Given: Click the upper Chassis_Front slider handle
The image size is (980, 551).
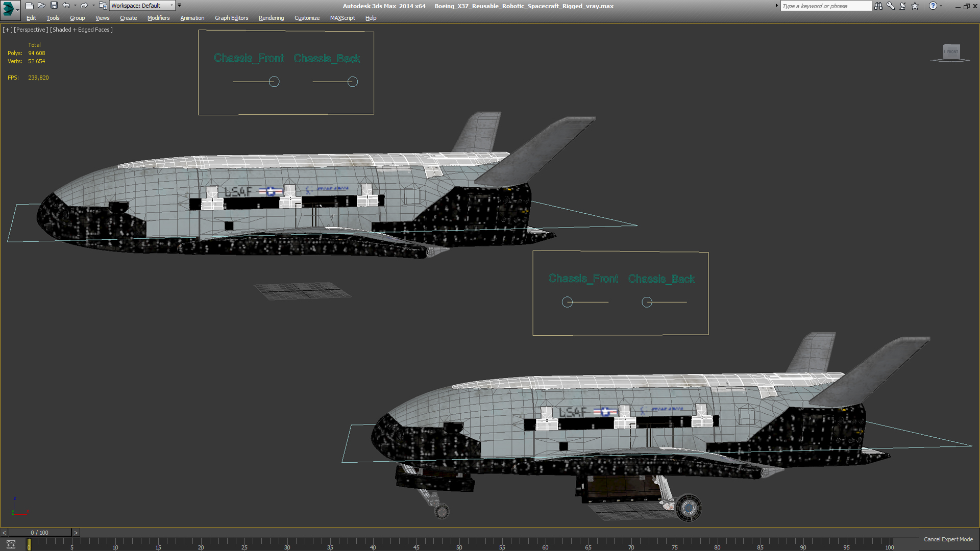Looking at the screenshot, I should tap(274, 82).
